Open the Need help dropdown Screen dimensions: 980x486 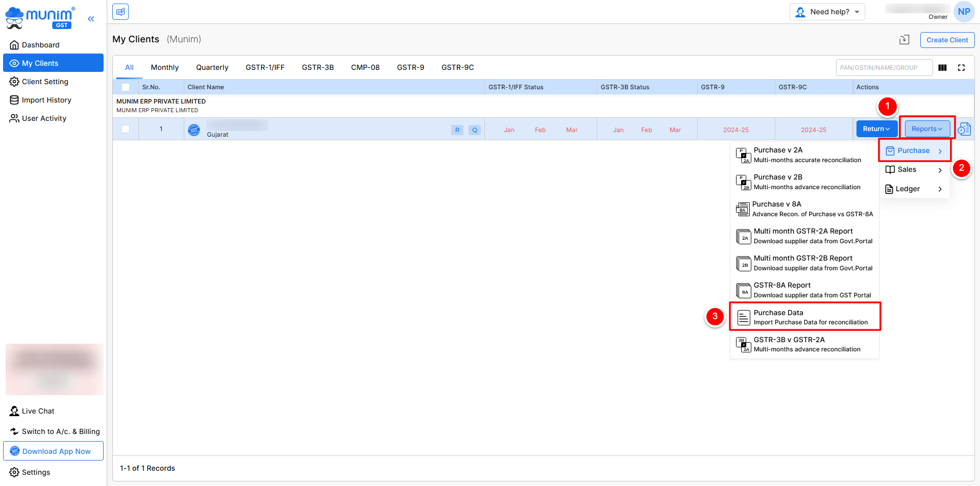coord(827,12)
